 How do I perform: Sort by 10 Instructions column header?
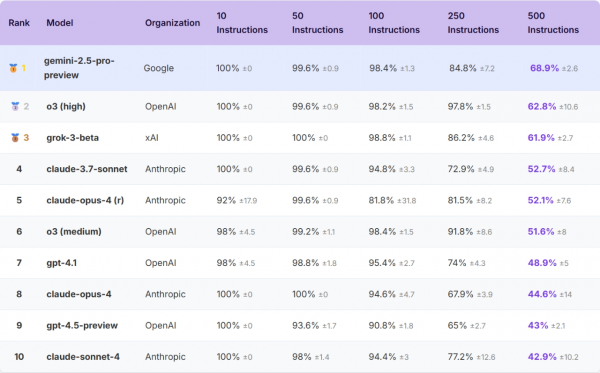(242, 23)
